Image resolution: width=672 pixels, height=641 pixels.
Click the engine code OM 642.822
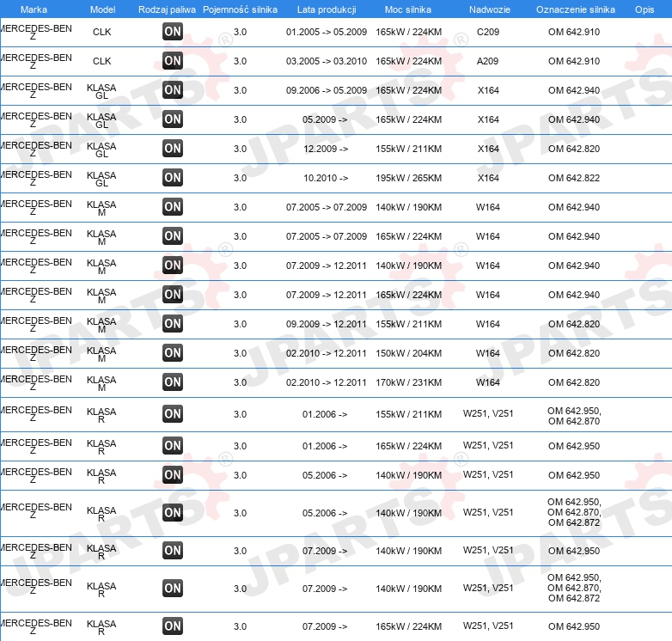[x=574, y=178]
